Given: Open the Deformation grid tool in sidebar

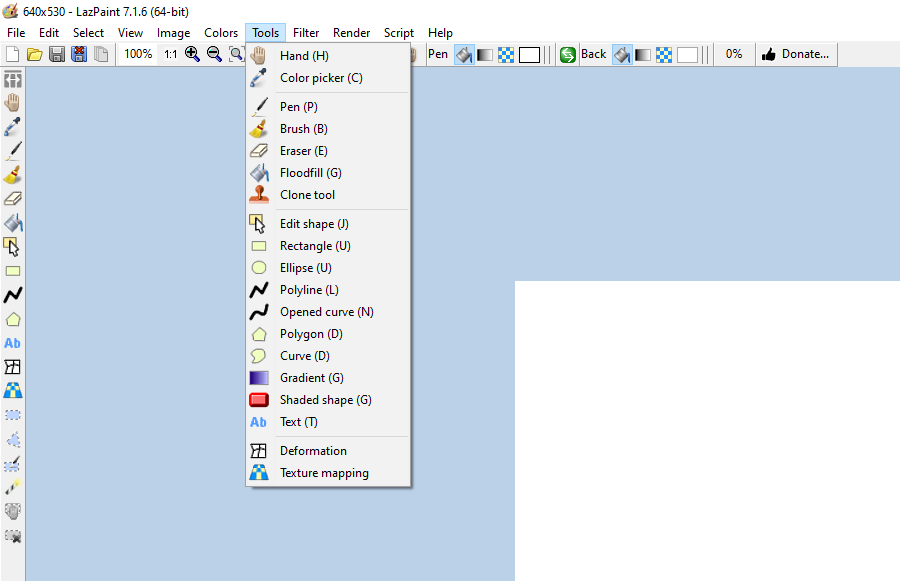Looking at the screenshot, I should (13, 367).
